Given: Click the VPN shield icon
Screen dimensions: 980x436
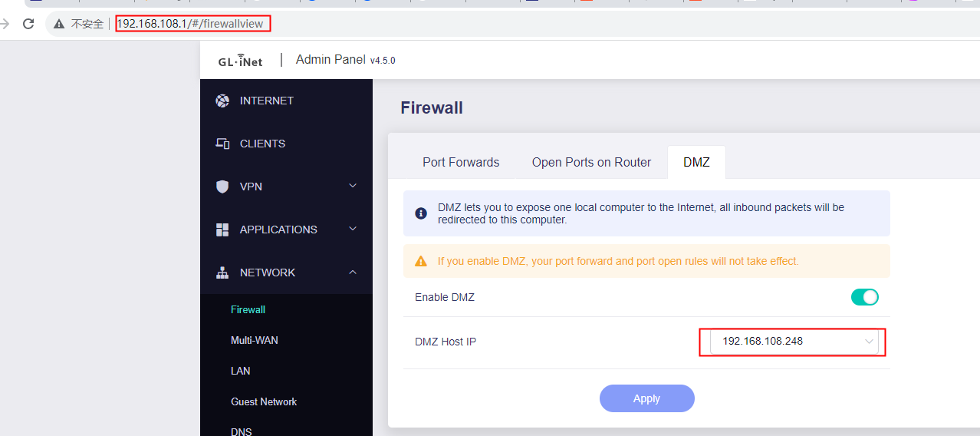Looking at the screenshot, I should (x=222, y=187).
